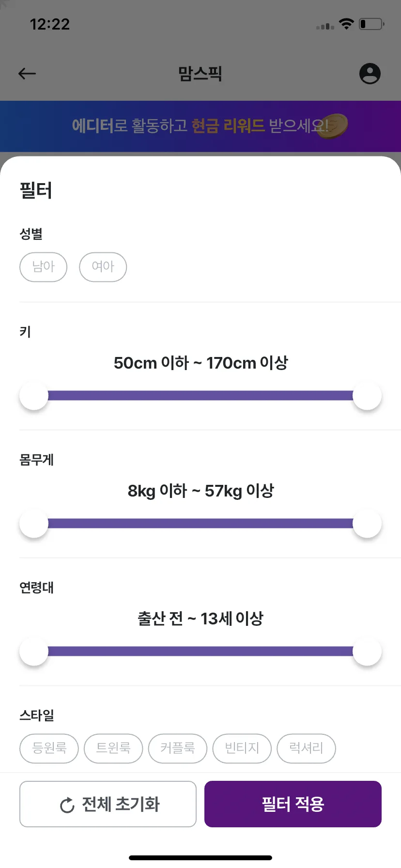This screenshot has width=401, height=868.
Task: Toggle the 남아 gender chip
Action: pyautogui.click(x=44, y=267)
